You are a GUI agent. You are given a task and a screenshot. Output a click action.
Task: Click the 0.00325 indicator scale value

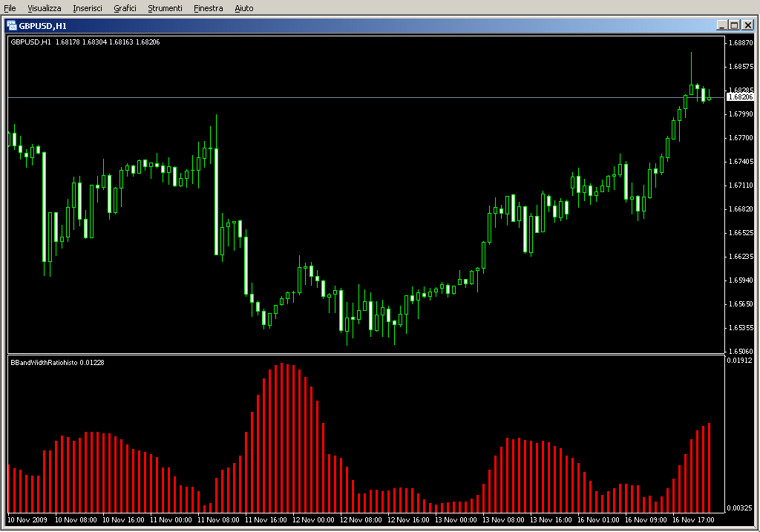739,508
